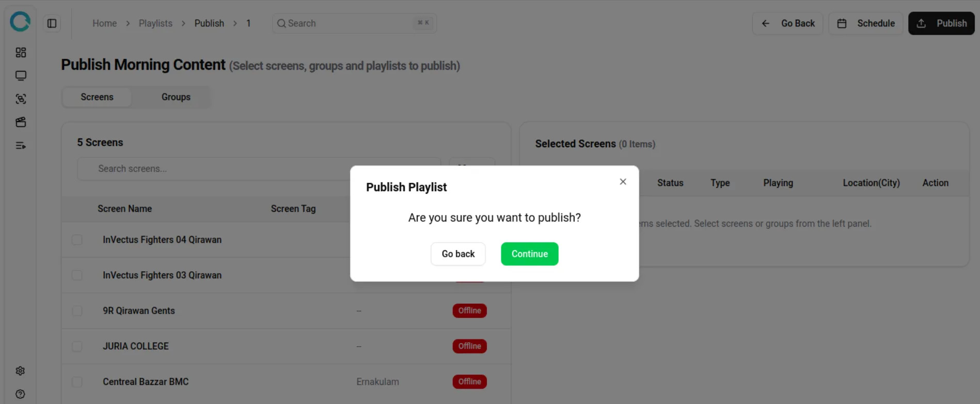Open Settings via the gear icon

(x=20, y=370)
